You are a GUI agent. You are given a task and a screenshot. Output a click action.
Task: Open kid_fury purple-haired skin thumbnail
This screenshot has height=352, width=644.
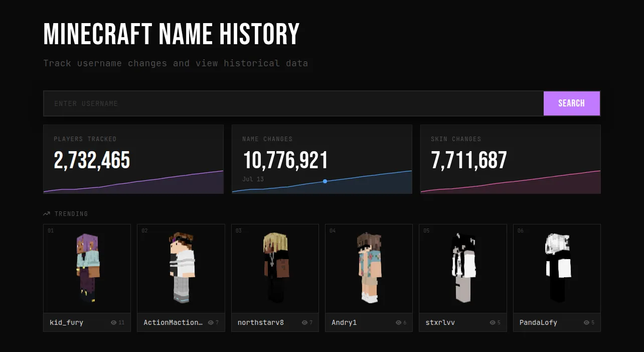[x=87, y=269]
